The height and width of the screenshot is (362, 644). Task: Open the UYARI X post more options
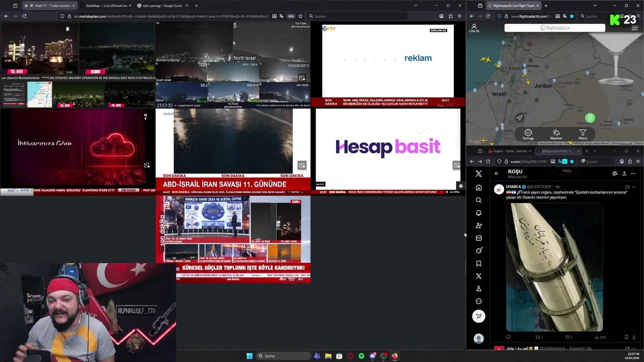click(634, 187)
